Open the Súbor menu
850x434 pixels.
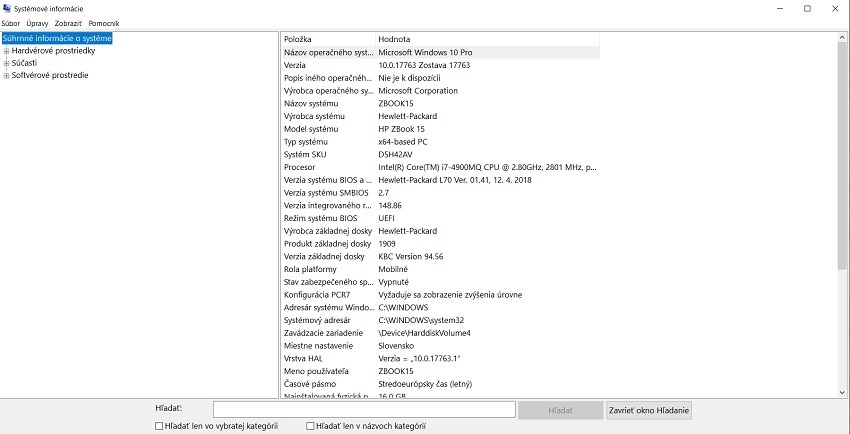[10, 23]
